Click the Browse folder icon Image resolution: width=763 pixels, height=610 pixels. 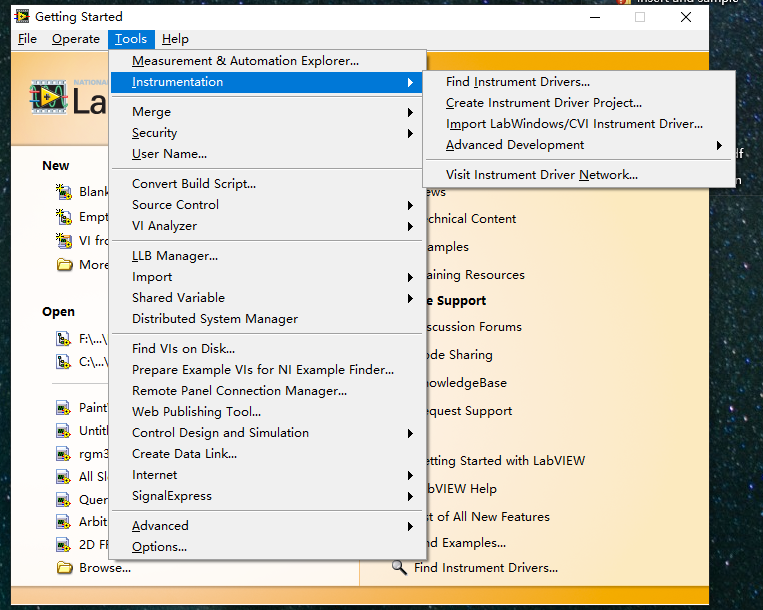(64, 568)
